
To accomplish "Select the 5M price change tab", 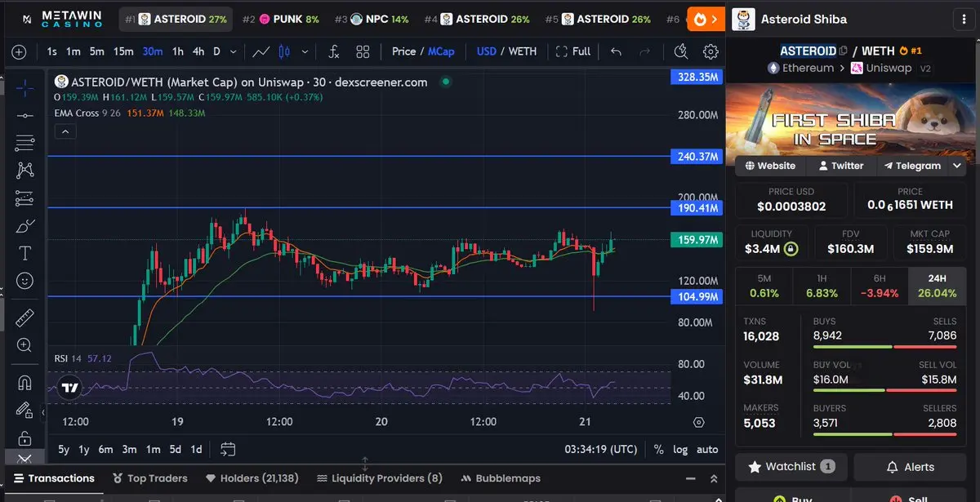I will 764,286.
